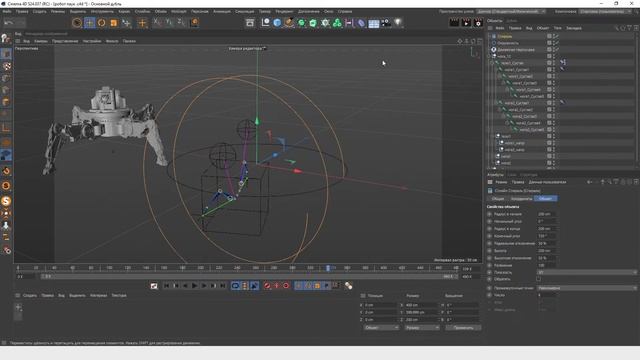640x360 pixels.
Task: Add a Light object
Action: click(398, 23)
